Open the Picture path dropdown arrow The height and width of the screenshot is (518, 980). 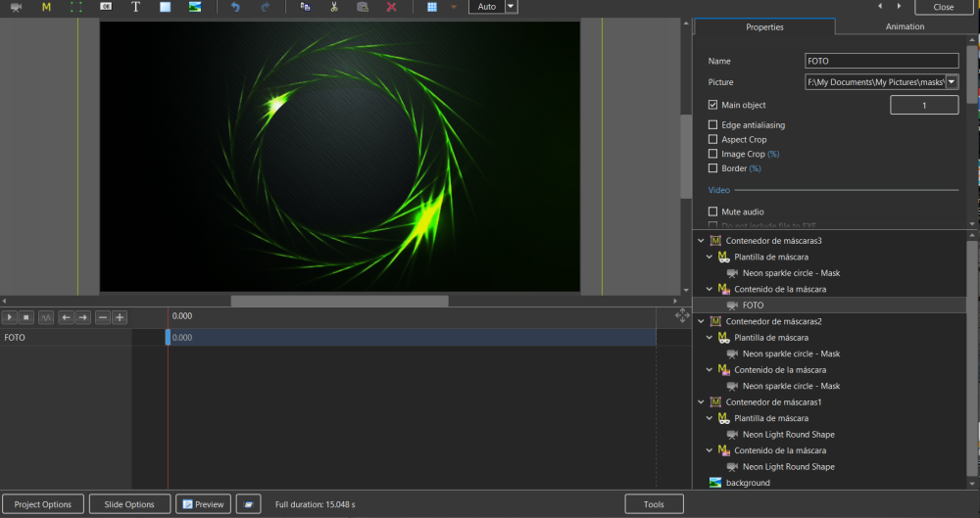[952, 82]
